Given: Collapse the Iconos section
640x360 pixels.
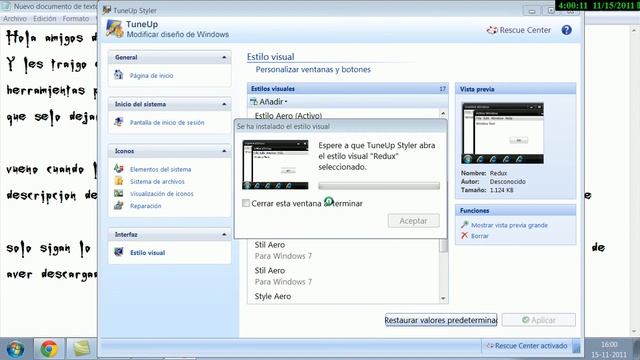Looking at the screenshot, I should click(x=224, y=151).
